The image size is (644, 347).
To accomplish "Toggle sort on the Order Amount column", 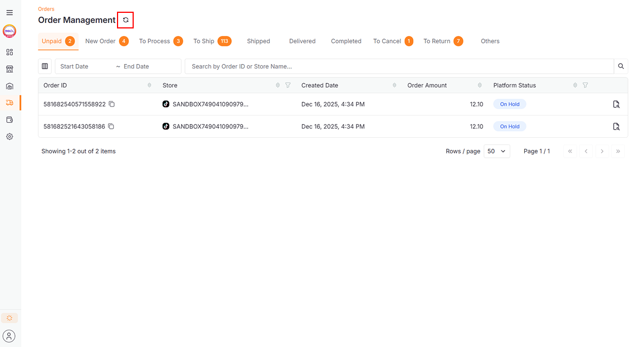I will (x=480, y=85).
